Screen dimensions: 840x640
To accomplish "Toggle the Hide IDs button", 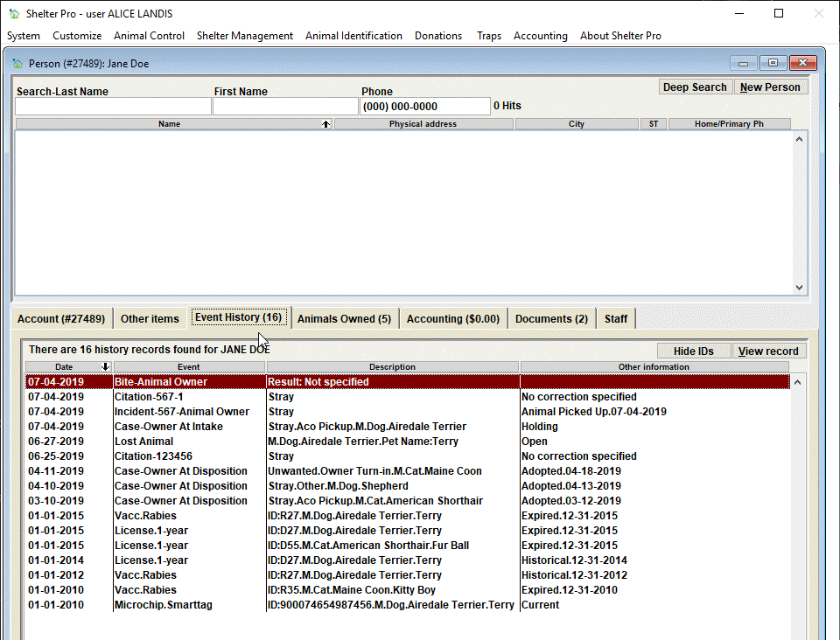I will 694,351.
